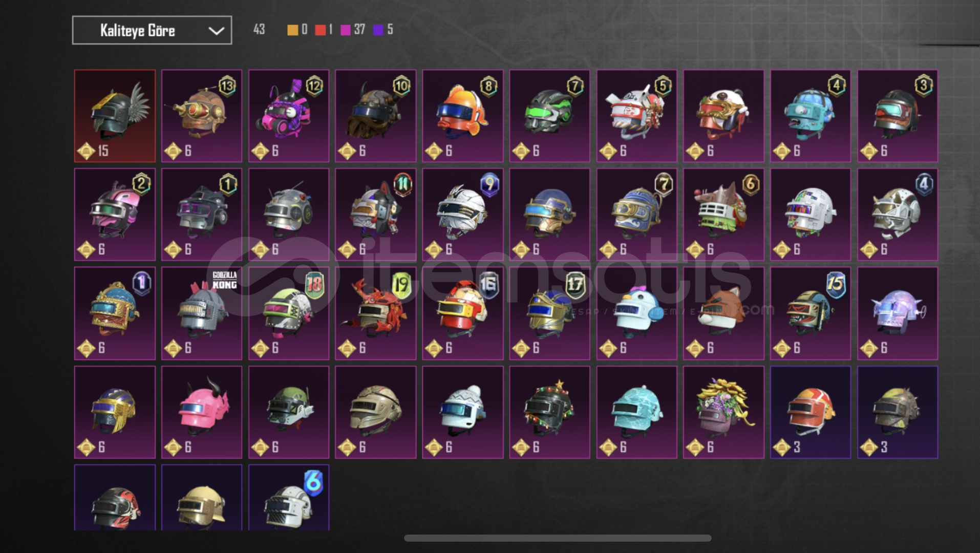Pick the white penguin helmet with headphones

(x=636, y=313)
